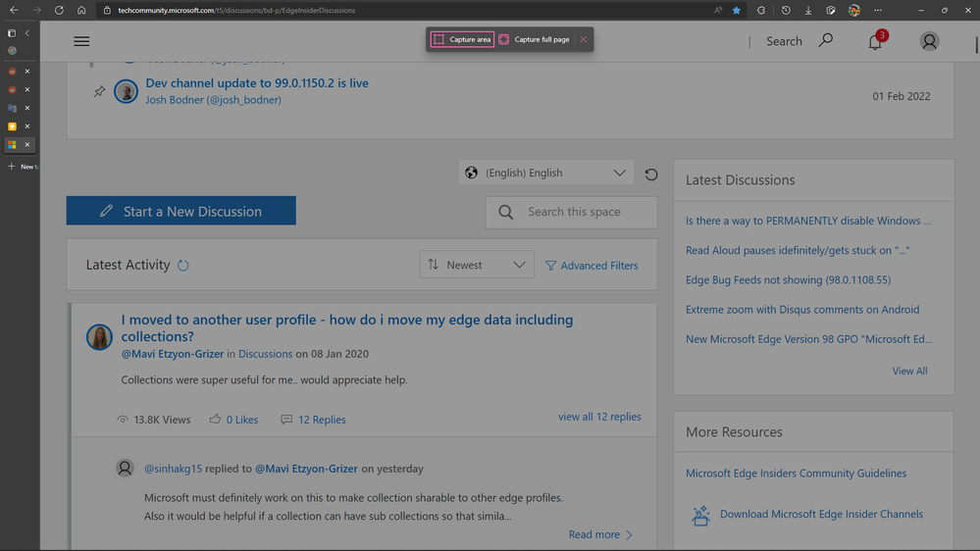Start a New Discussion
980x551 pixels.
coord(181,211)
